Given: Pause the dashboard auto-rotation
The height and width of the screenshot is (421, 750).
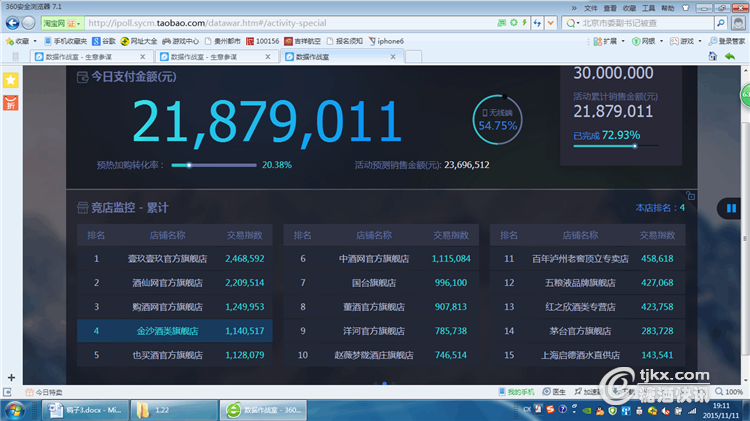Looking at the screenshot, I should 731,208.
